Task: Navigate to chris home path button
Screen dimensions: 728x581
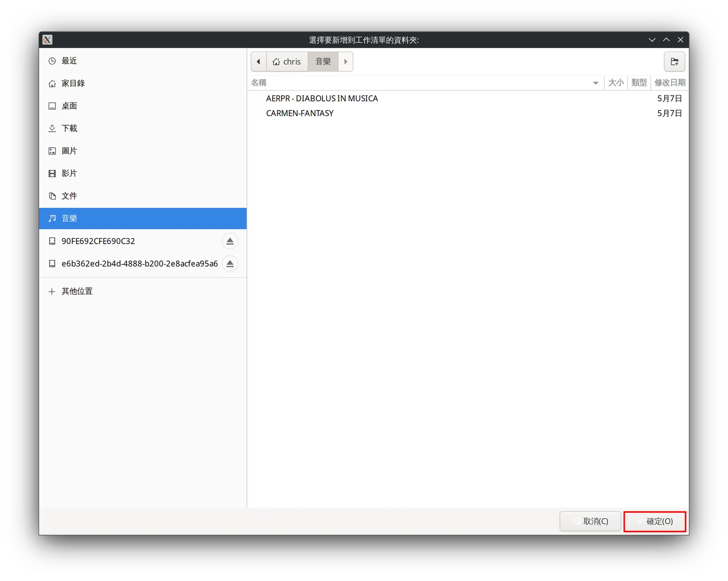Action: tap(287, 61)
